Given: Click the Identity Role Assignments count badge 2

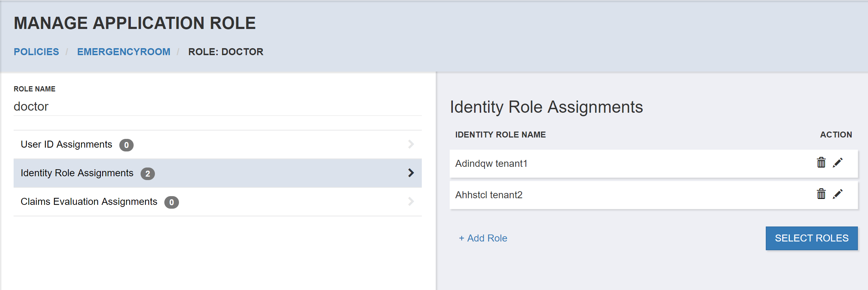Looking at the screenshot, I should [x=148, y=173].
